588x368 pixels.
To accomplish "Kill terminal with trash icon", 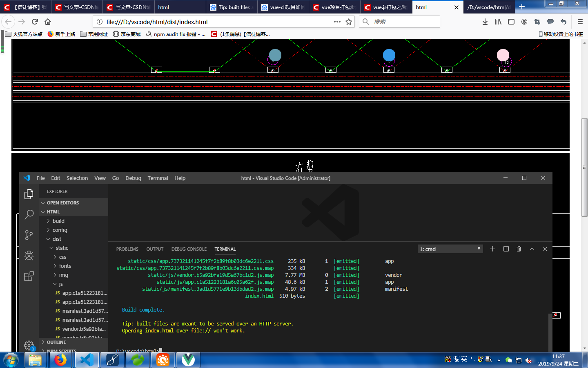I will (x=519, y=249).
